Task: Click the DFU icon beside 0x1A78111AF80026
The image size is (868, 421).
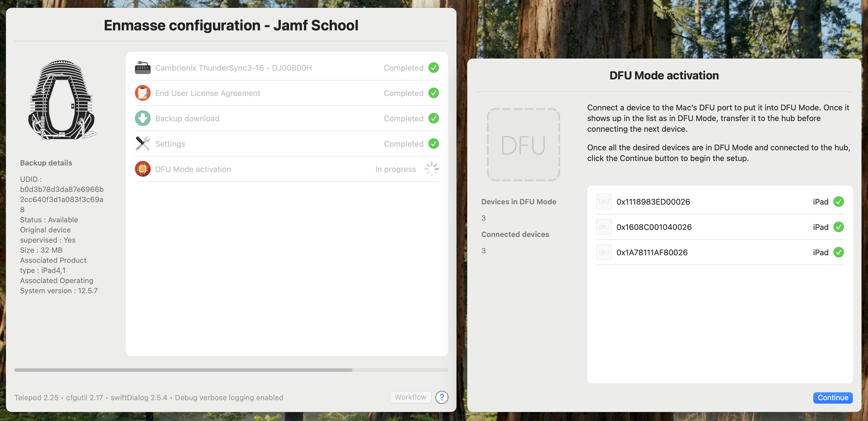Action: (x=604, y=252)
